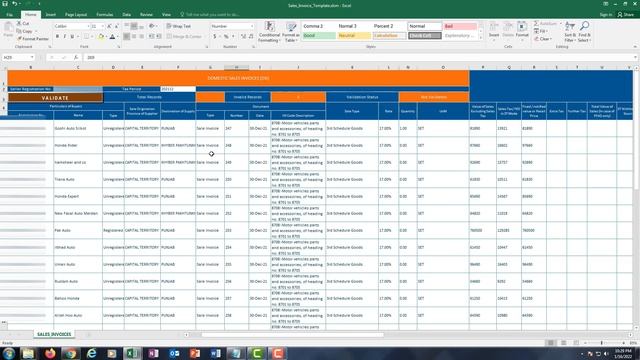Insert function using the fx icon

click(76, 58)
